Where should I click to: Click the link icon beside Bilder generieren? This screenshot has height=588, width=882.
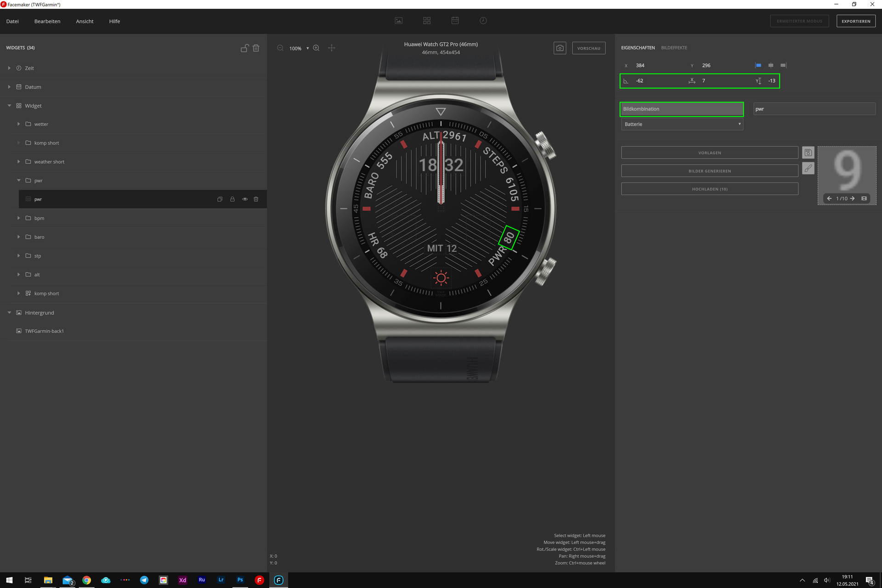808,168
